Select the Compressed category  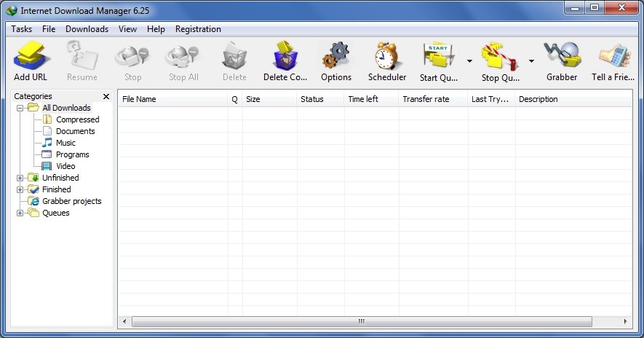[x=78, y=119]
